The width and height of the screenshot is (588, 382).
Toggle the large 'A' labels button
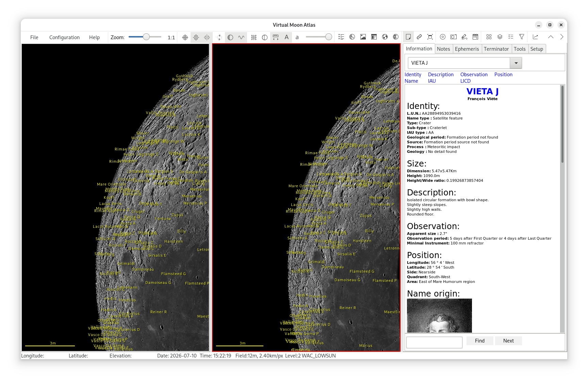(287, 37)
